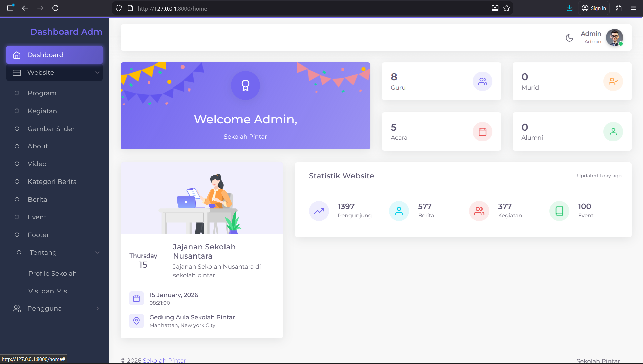Open the Program menu item

coord(54,93)
